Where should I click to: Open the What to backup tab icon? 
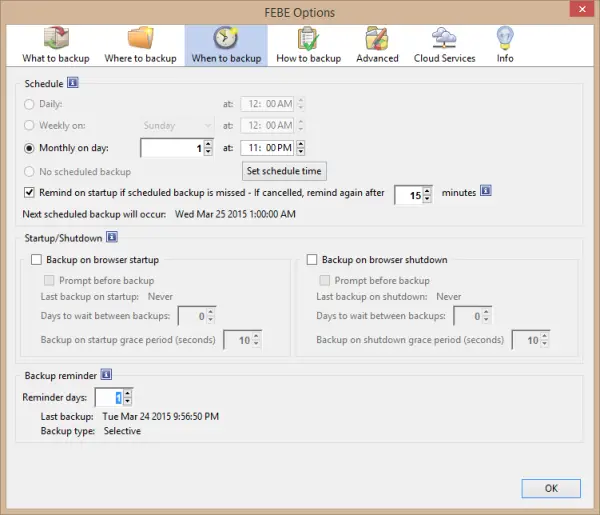(56, 38)
